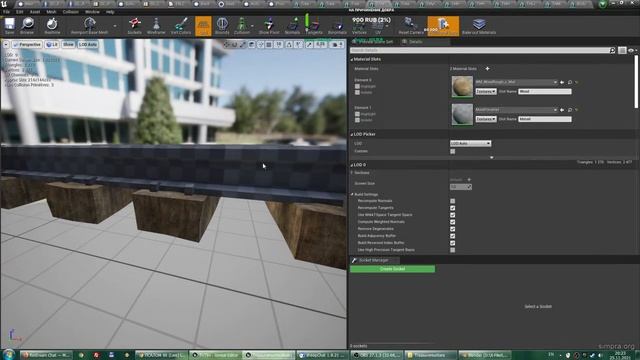Open the File menu
Screen dimensions: 640x360
point(7,12)
